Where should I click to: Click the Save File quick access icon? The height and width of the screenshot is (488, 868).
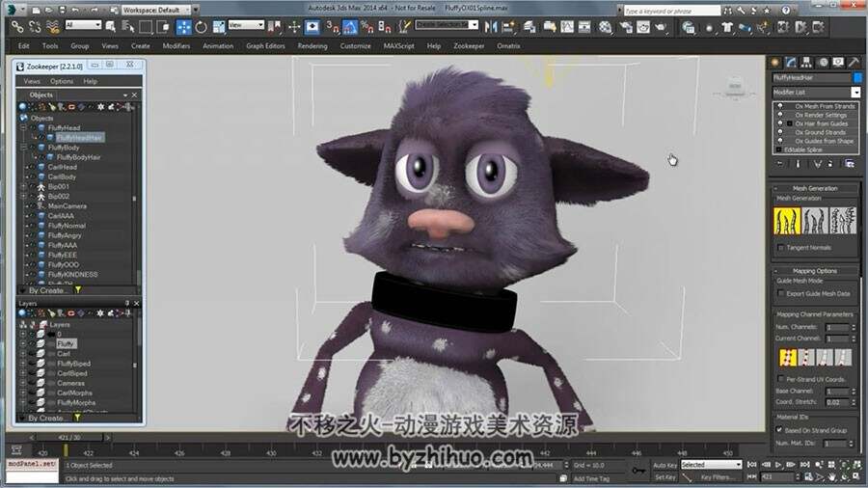coord(62,10)
